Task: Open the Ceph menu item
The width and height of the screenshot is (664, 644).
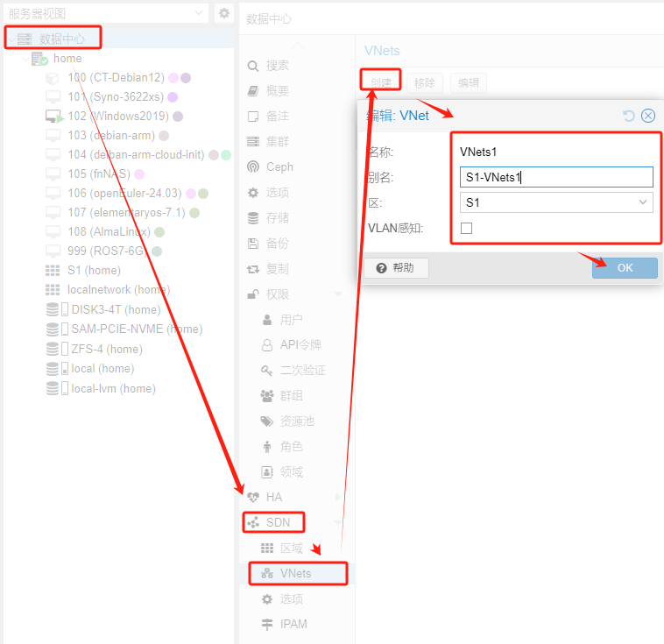Action: click(279, 166)
